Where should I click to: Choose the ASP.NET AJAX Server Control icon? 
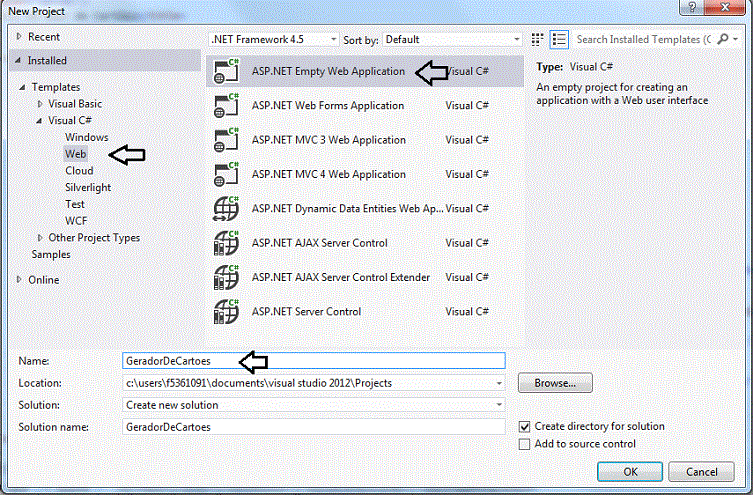coord(226,243)
